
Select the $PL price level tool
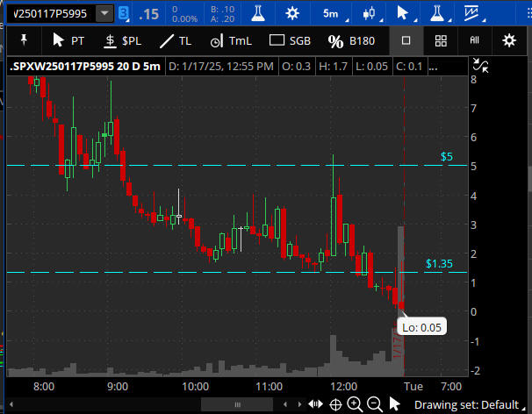(121, 40)
